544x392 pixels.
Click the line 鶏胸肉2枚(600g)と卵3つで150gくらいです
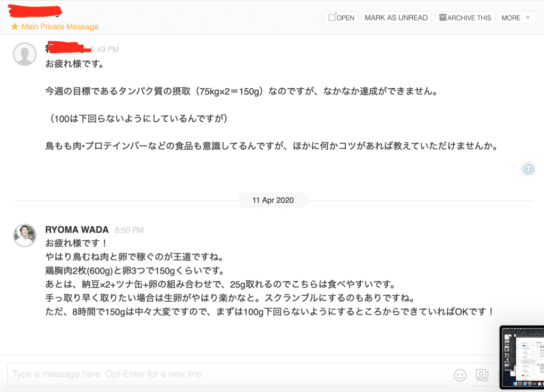135,270
